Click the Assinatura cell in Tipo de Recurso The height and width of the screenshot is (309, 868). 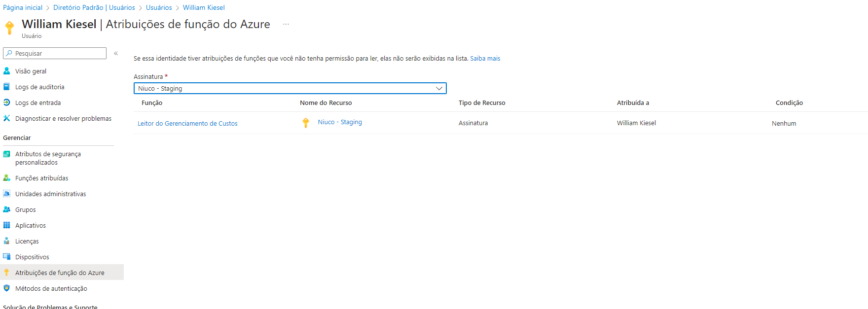click(473, 123)
